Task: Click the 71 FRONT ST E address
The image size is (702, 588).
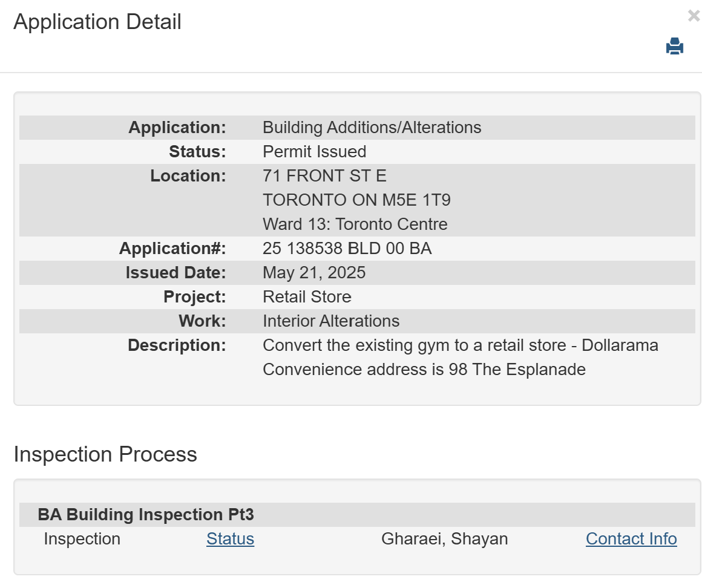Action: pos(324,176)
